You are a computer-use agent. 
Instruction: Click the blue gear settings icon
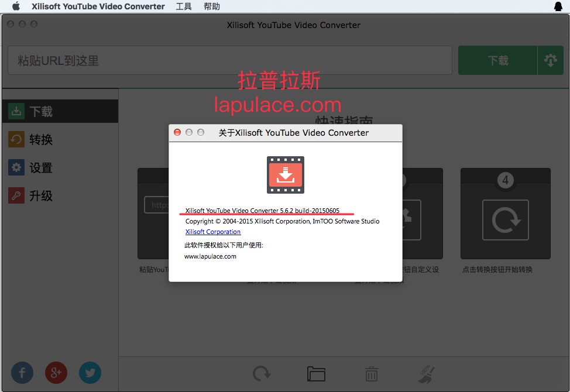(x=16, y=167)
